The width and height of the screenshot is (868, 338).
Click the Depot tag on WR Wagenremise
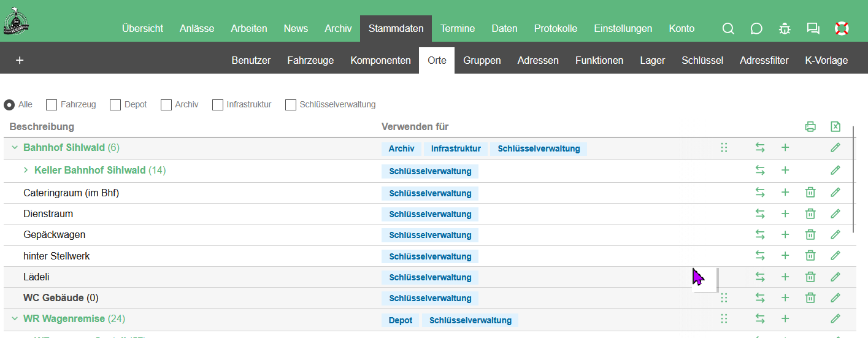401,320
